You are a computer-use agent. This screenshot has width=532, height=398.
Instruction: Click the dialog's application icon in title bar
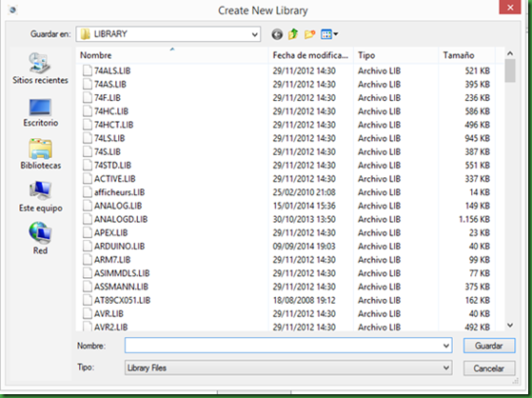click(x=12, y=10)
